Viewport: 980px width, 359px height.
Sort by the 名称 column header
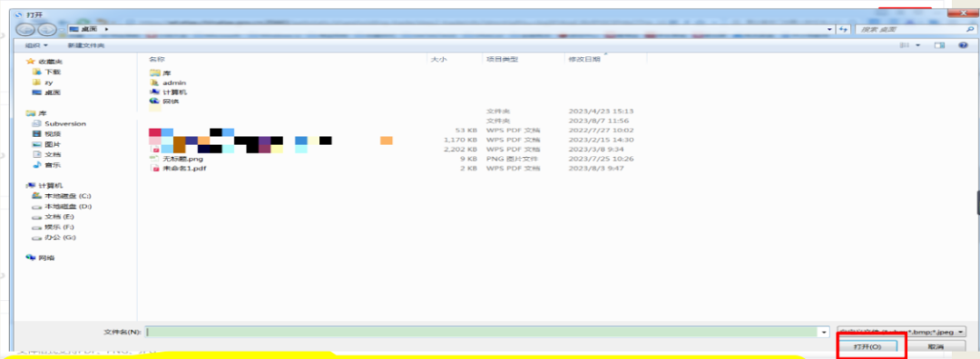[157, 59]
